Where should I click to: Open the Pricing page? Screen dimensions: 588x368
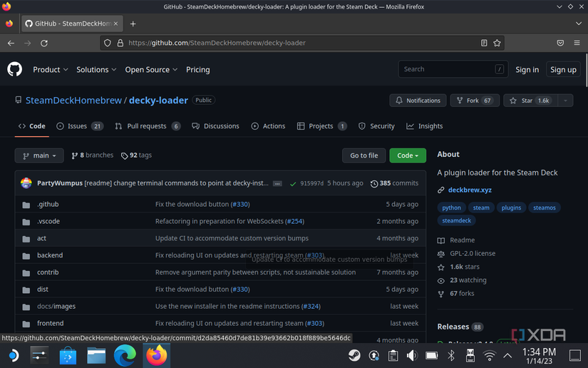(198, 70)
